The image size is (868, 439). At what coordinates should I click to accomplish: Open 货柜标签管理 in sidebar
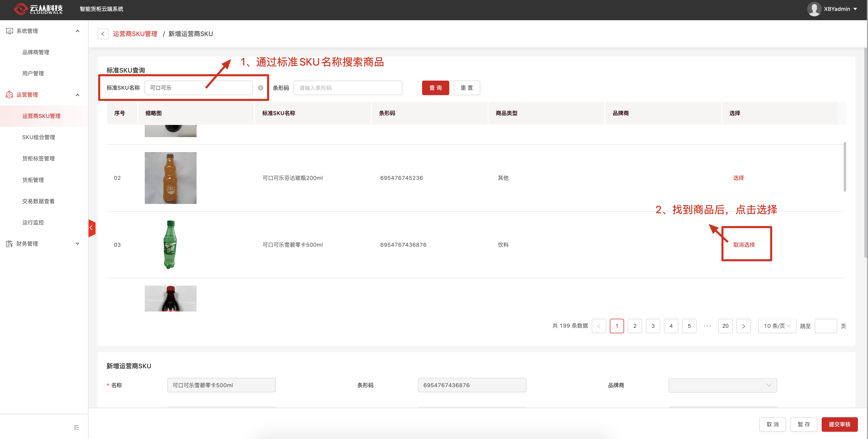pyautogui.click(x=38, y=159)
